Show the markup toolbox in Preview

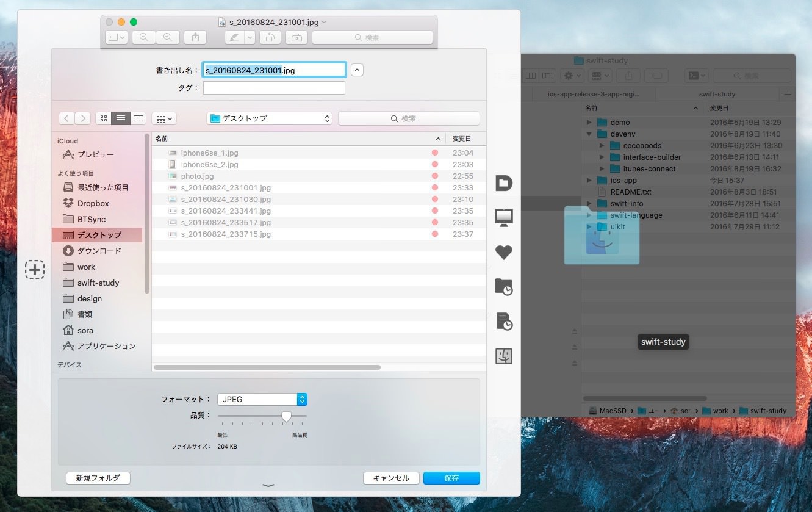[x=296, y=37]
